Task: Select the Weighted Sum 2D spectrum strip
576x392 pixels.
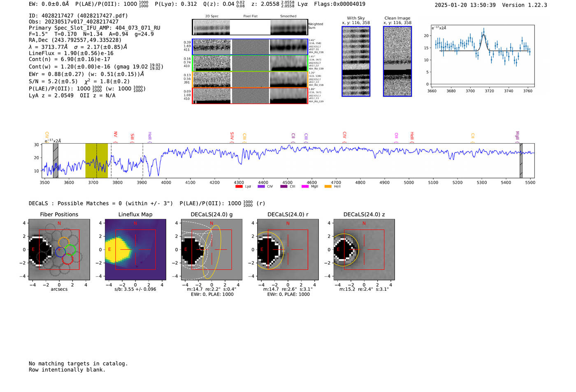Action: tap(250, 27)
